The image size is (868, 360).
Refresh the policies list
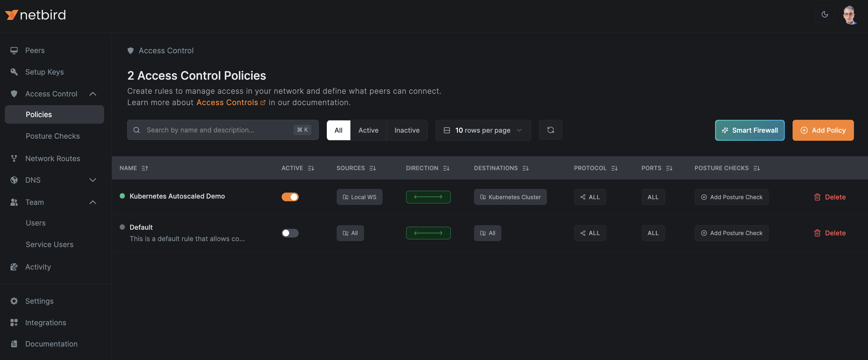pyautogui.click(x=550, y=130)
